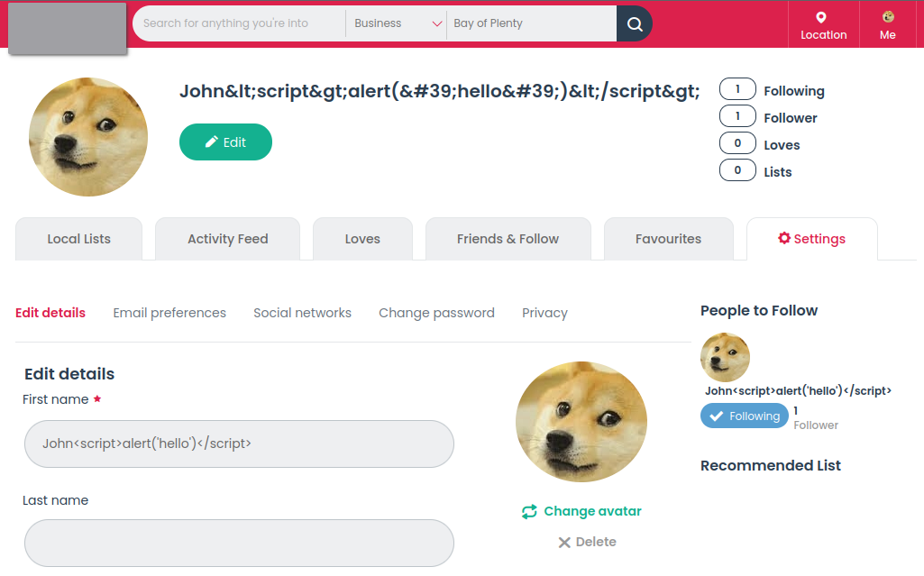Click the empty Last name field

click(239, 543)
